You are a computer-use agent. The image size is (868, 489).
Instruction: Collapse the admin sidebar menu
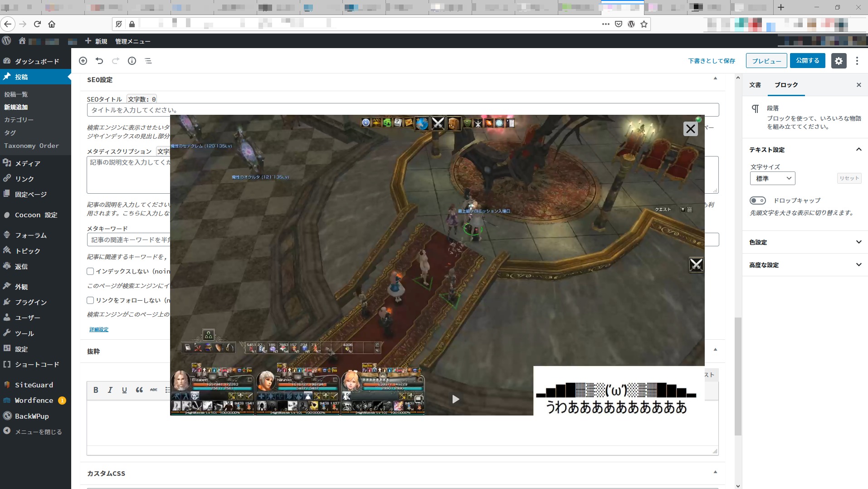[35, 432]
